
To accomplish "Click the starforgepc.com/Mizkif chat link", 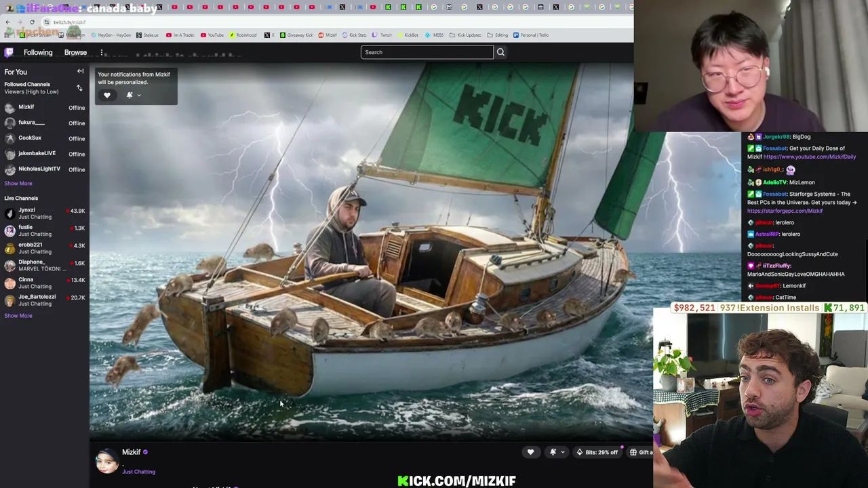I will click(x=785, y=211).
